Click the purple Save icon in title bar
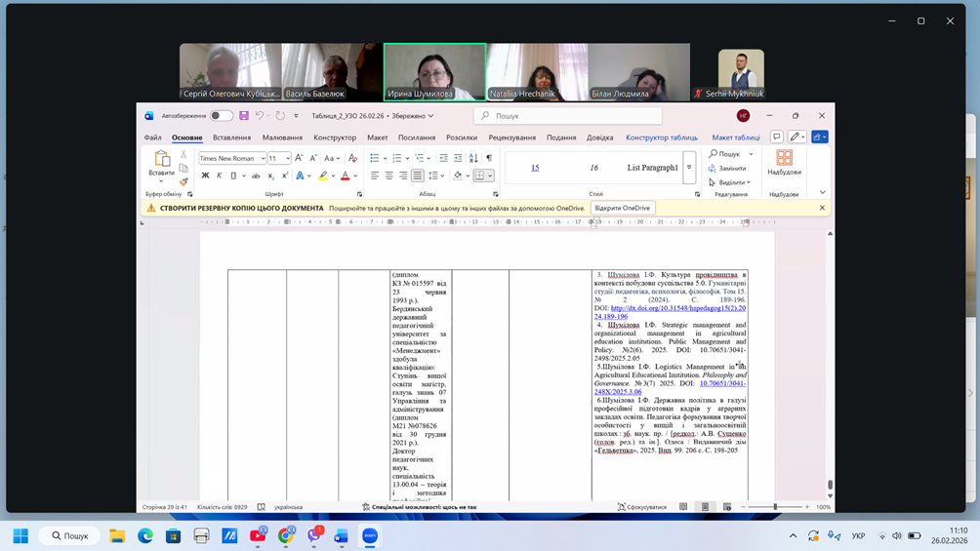Viewport: 980px width, 551px height. coord(244,116)
